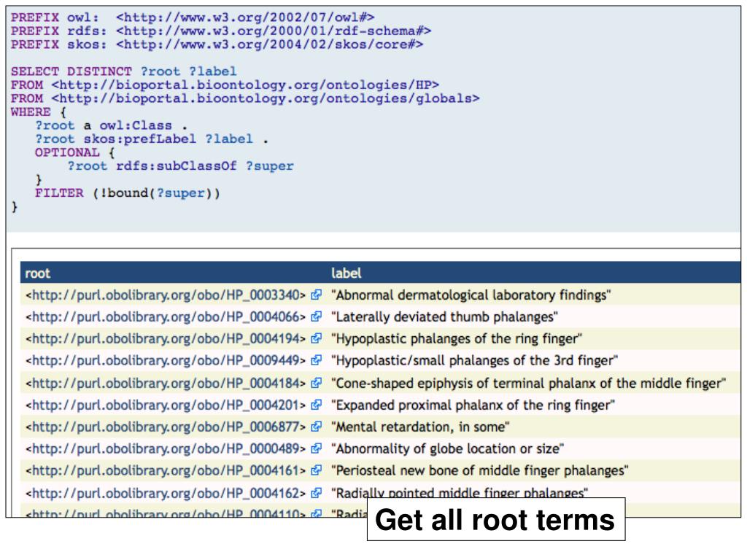Sort by the label column header
This screenshot has height=560, width=747.
pos(347,273)
